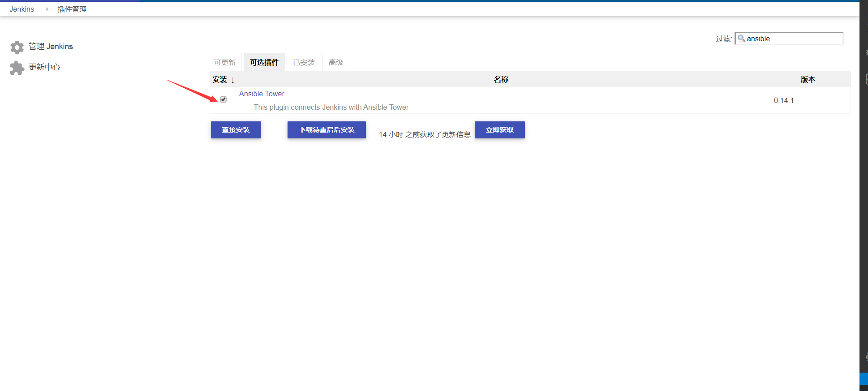Sort by the 名称 column header
Screen dimensions: 868x391
coord(501,79)
